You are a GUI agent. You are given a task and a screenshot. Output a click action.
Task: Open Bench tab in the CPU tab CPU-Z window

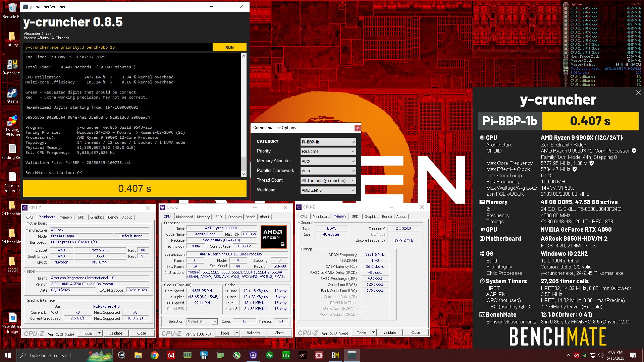250,217
